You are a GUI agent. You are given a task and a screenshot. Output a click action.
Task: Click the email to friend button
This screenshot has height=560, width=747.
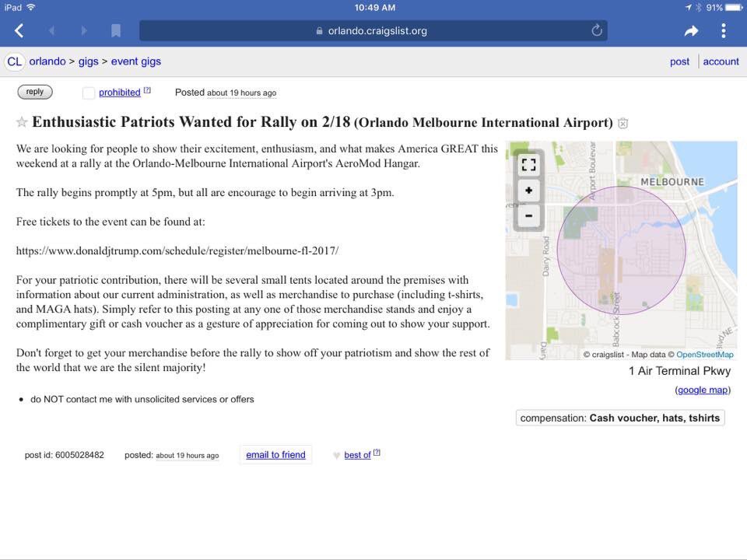point(275,455)
